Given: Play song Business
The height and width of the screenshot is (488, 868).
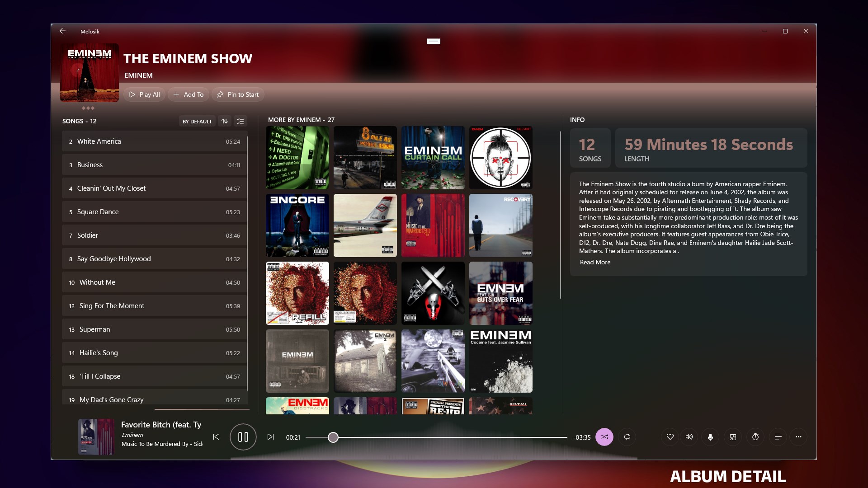Looking at the screenshot, I should 155,165.
